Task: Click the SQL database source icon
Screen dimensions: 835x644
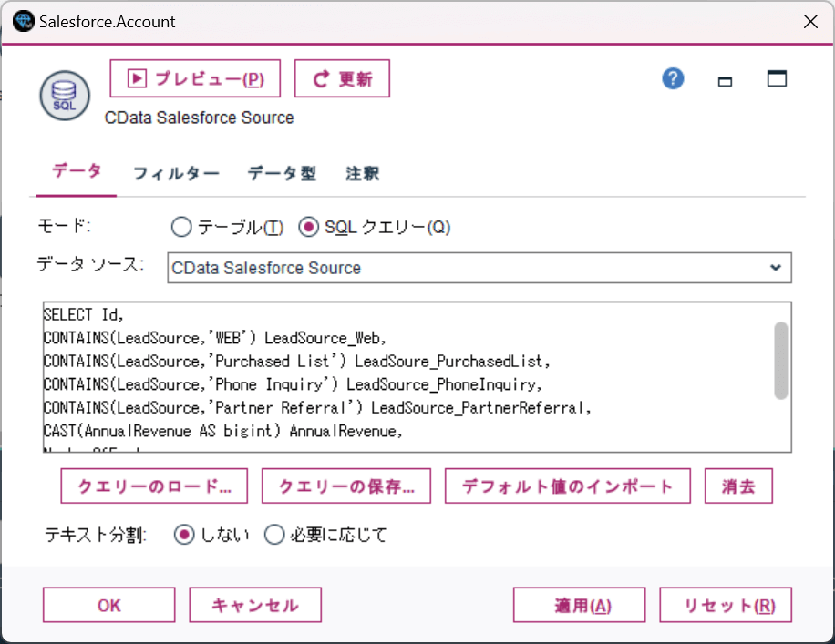Action: pyautogui.click(x=64, y=94)
